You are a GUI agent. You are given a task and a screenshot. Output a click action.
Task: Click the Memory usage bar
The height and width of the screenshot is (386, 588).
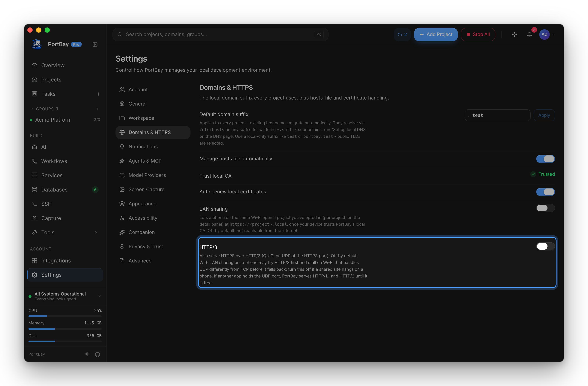[x=65, y=329]
